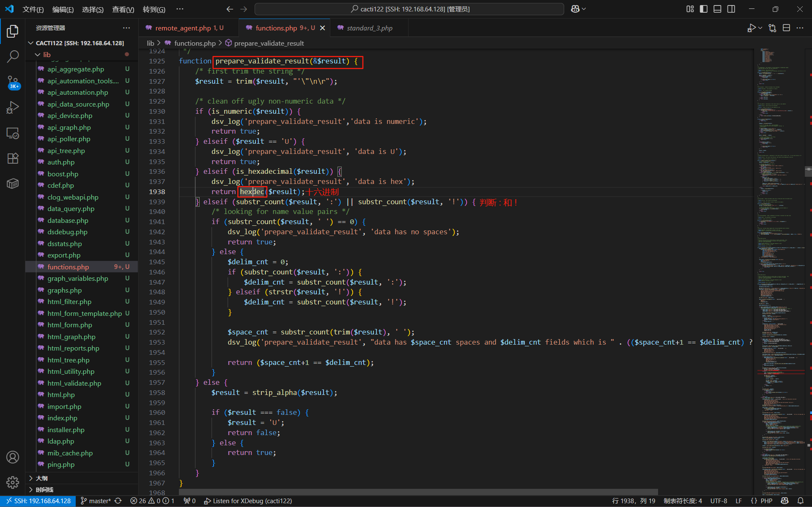The height and width of the screenshot is (507, 812).
Task: Click errors and warnings count in status bar
Action: 152,501
